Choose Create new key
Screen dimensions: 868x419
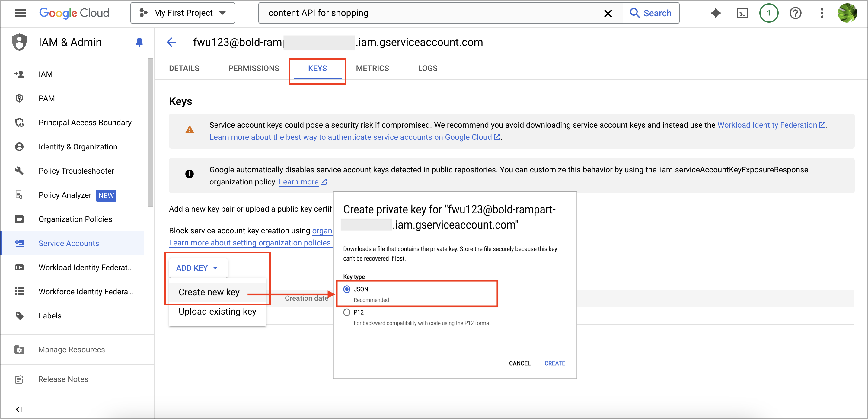click(x=217, y=292)
